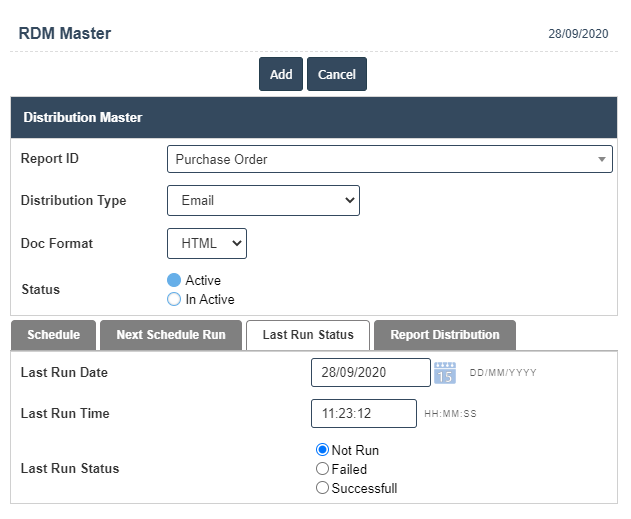Open the Doc Format HTML dropdown
The height and width of the screenshot is (519, 631).
click(207, 243)
